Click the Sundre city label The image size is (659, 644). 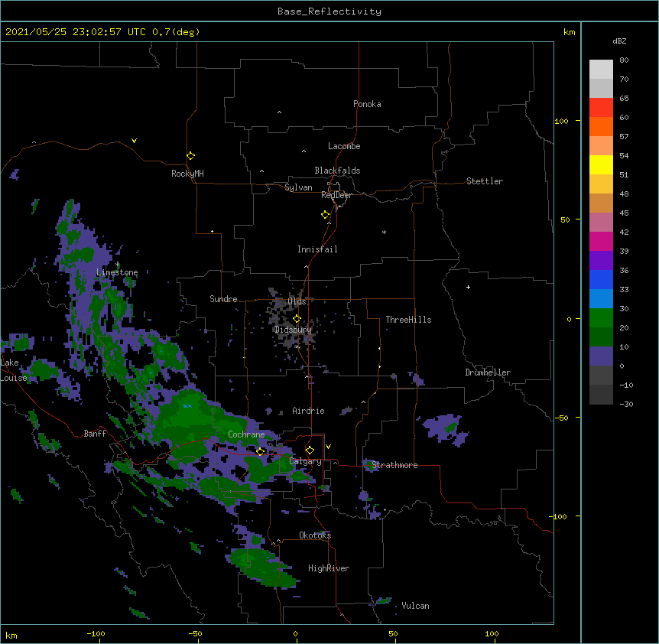click(223, 299)
